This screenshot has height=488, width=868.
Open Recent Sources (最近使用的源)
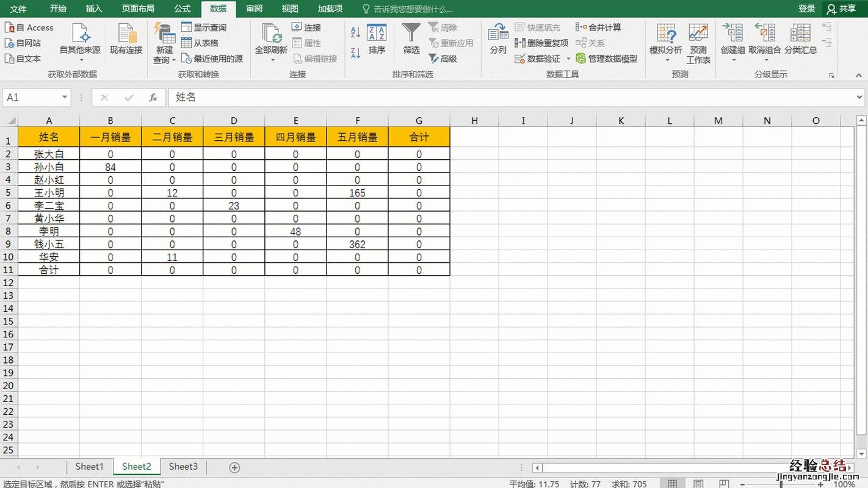pos(212,59)
